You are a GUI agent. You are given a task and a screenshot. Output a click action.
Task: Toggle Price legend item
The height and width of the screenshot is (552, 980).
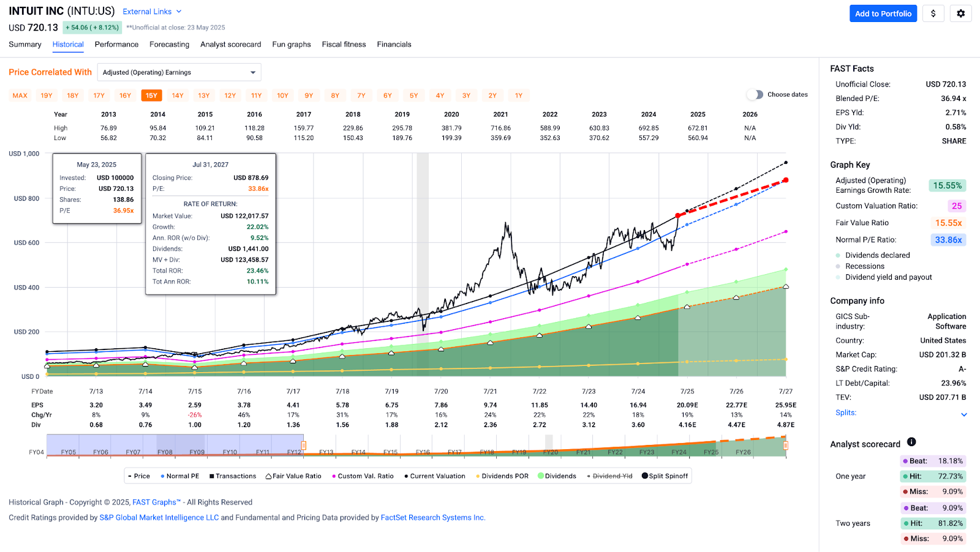point(139,476)
